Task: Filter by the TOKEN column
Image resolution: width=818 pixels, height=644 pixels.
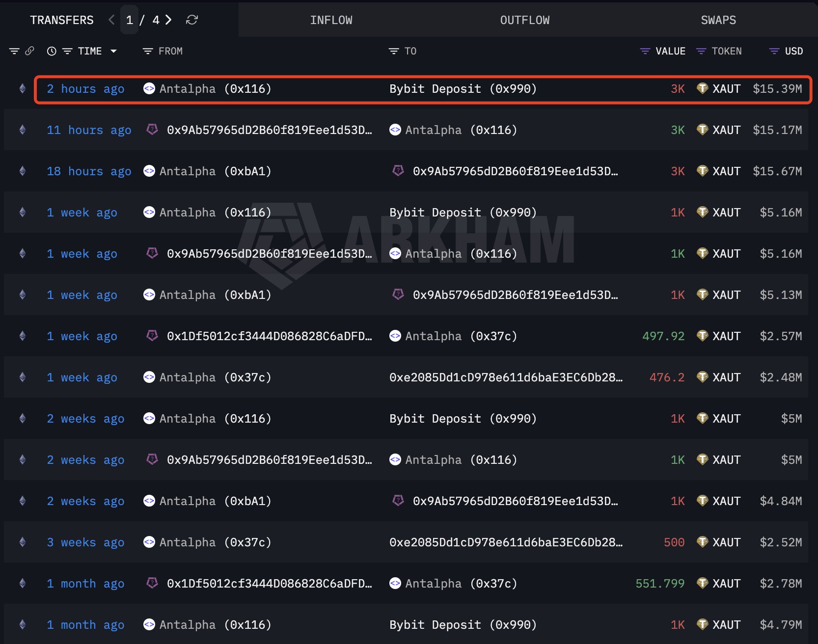Action: pyautogui.click(x=701, y=51)
